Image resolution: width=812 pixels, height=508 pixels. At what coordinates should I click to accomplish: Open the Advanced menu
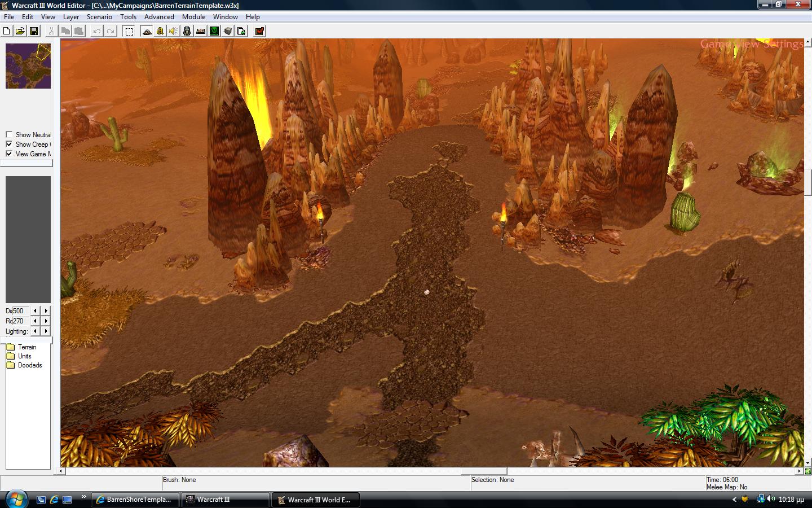(159, 17)
